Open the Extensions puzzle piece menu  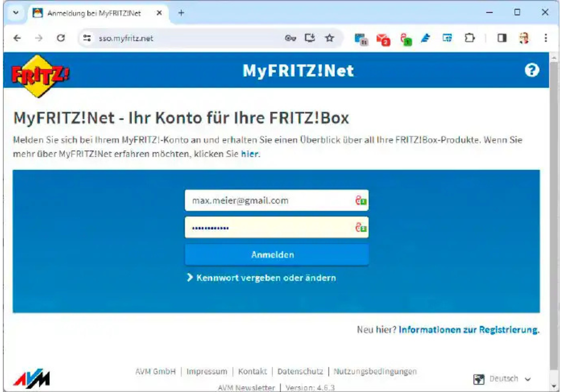pos(470,38)
